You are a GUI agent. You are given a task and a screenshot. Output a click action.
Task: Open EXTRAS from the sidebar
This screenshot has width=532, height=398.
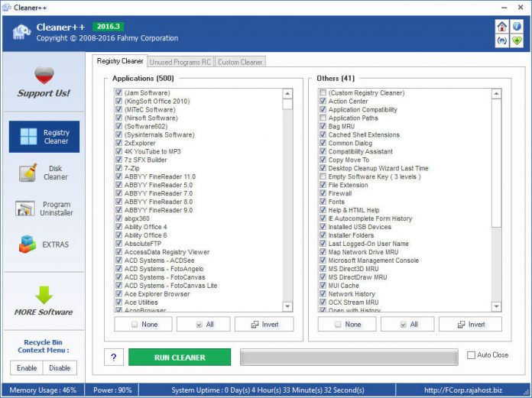tap(44, 244)
